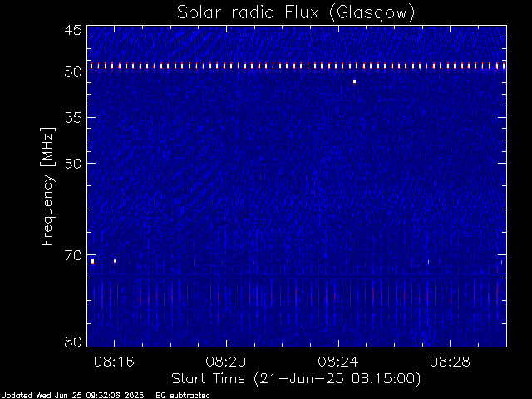Click the 45 MHz axis label
The width and height of the screenshot is (532, 399).
(73, 31)
